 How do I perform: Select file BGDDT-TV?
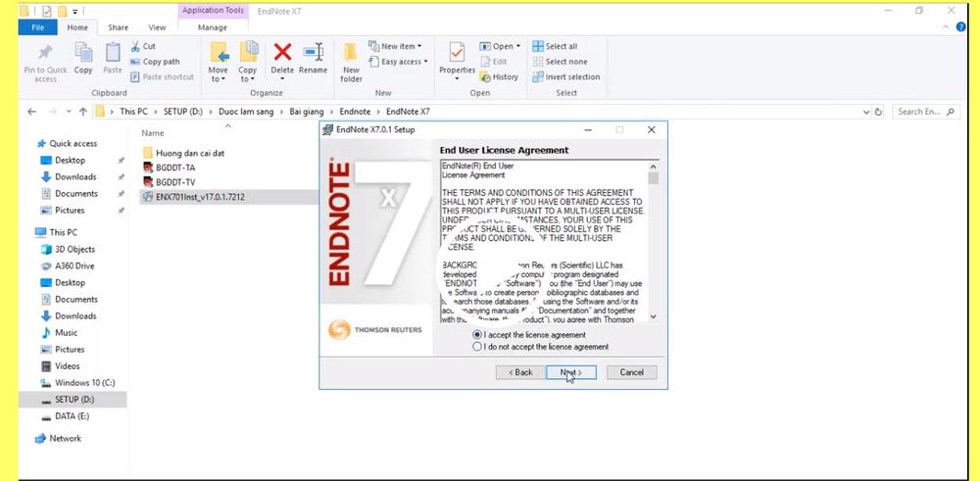(169, 182)
